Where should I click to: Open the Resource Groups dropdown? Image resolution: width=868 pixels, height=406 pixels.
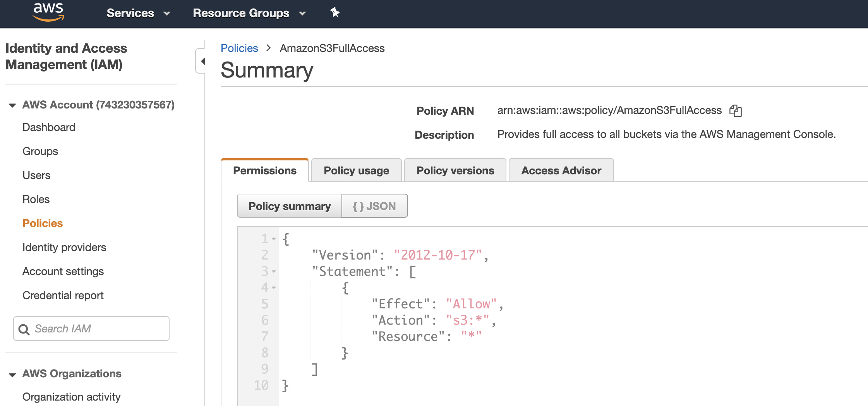point(249,13)
